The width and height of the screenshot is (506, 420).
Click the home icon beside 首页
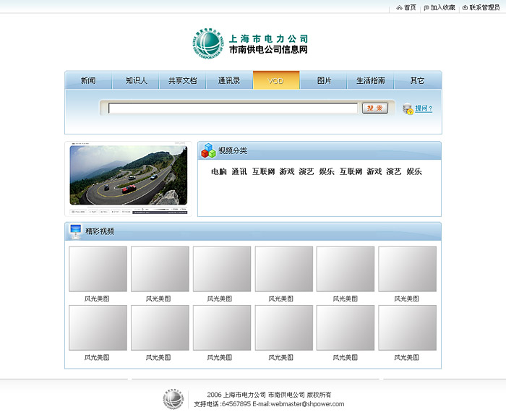[x=399, y=7]
